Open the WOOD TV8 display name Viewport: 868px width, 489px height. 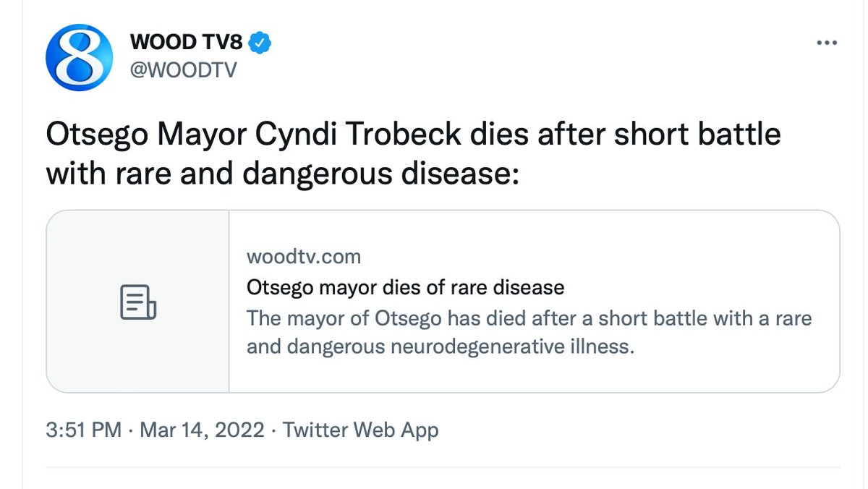pyautogui.click(x=186, y=43)
